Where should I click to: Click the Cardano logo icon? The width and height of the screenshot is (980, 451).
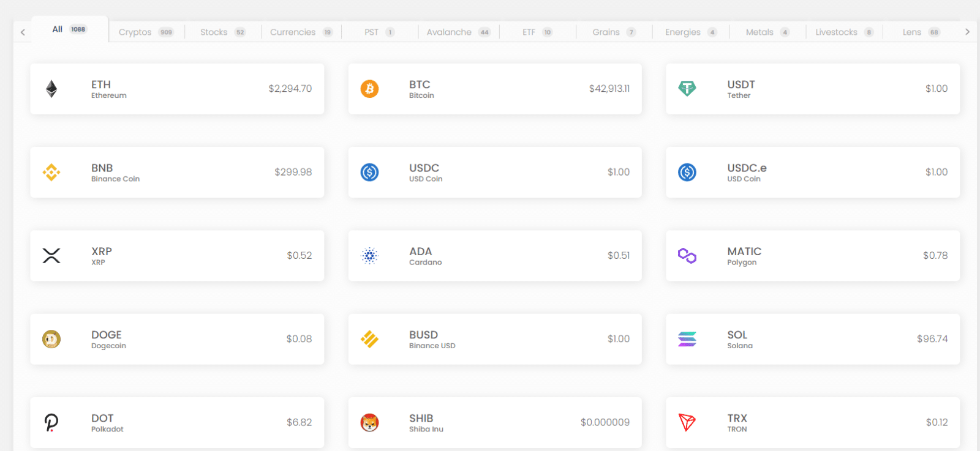click(370, 255)
